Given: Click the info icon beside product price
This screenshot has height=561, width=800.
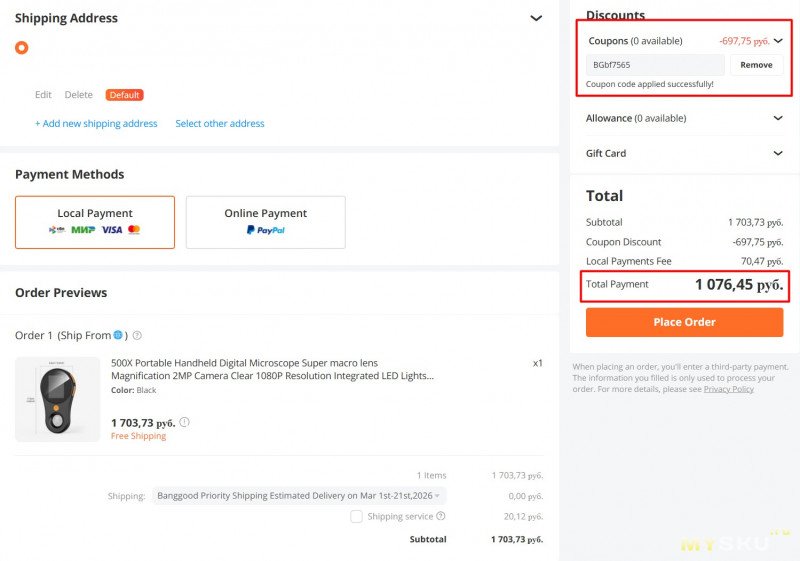Looking at the screenshot, I should tap(184, 422).
